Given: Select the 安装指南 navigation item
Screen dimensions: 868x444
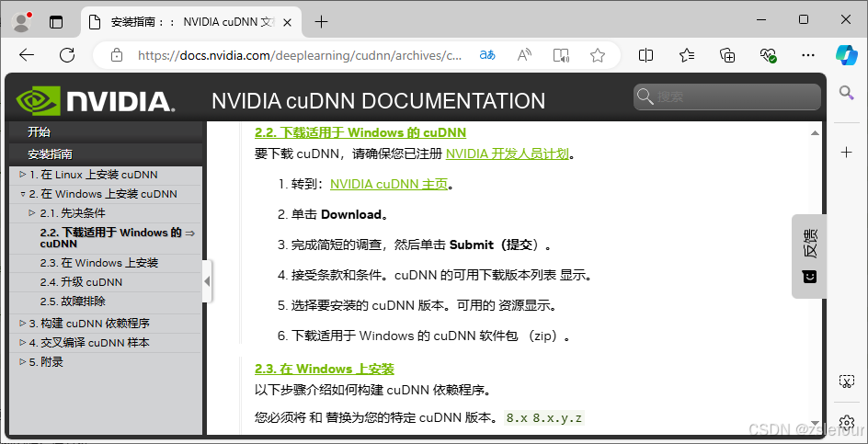Looking at the screenshot, I should (x=106, y=154).
